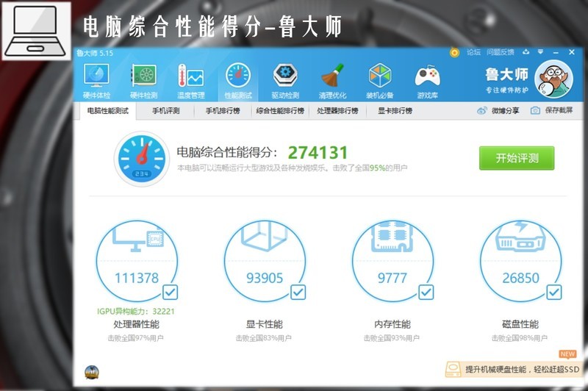Image resolution: width=588 pixels, height=391 pixels.
Task: Click the camera icon beside 保存截屏
Action: pos(536,110)
